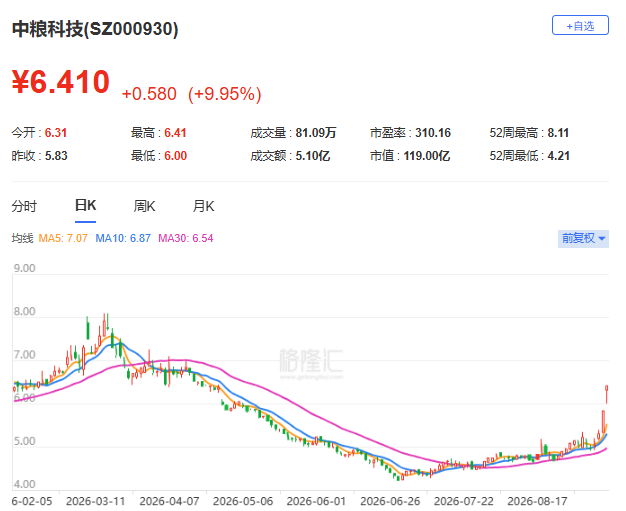Click the current price ¥6.410

coord(61,82)
